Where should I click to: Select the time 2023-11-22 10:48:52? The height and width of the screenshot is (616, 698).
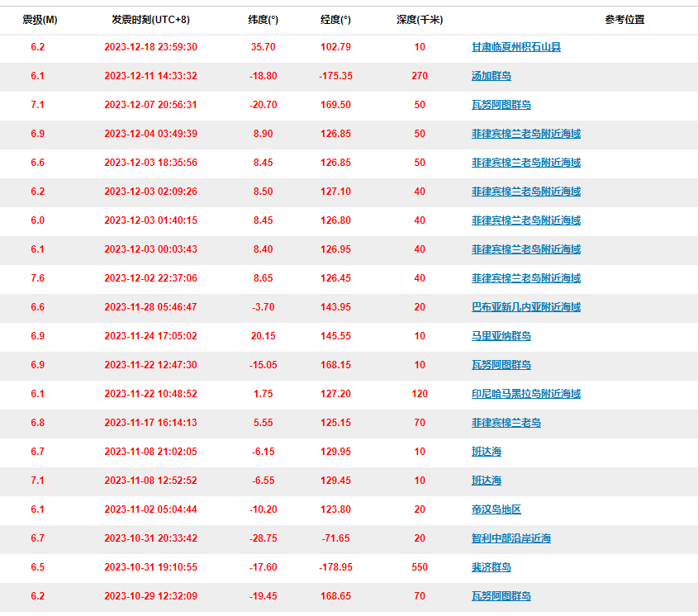point(151,395)
